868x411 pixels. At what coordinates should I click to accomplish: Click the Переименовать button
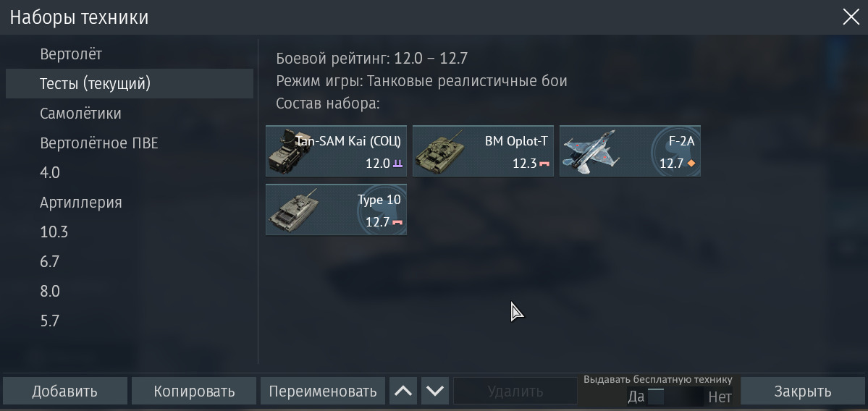pos(323,391)
